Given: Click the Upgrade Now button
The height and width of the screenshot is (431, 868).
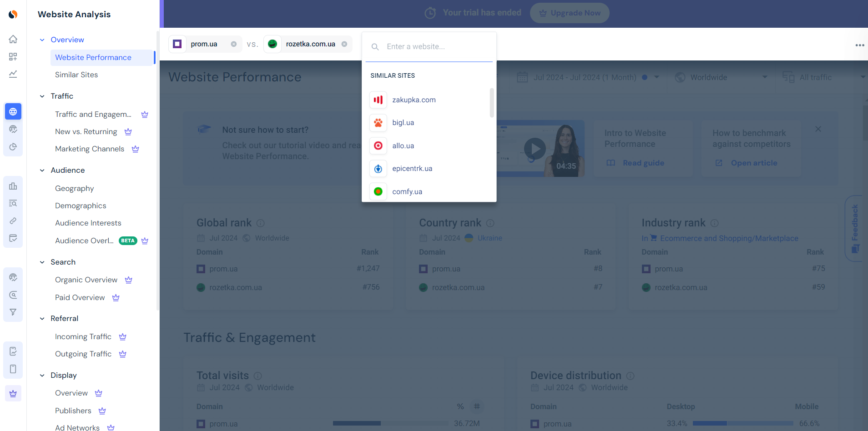Looking at the screenshot, I should point(570,13).
